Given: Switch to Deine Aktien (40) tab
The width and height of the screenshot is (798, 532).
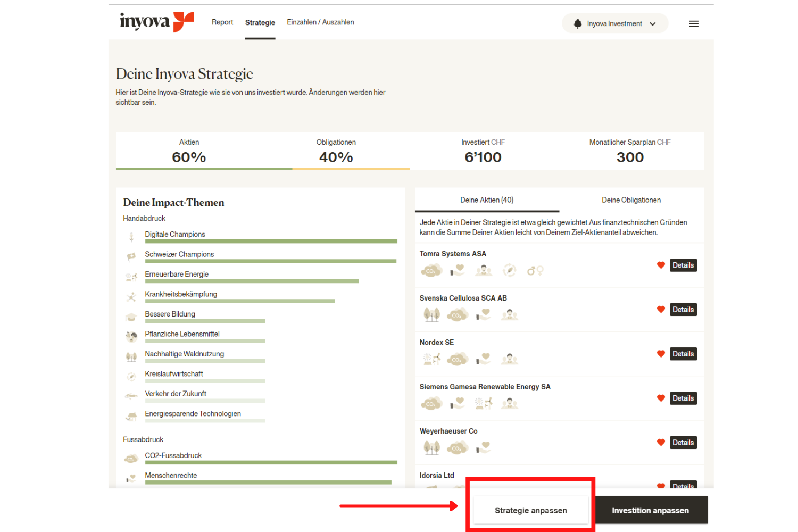Looking at the screenshot, I should pos(487,200).
